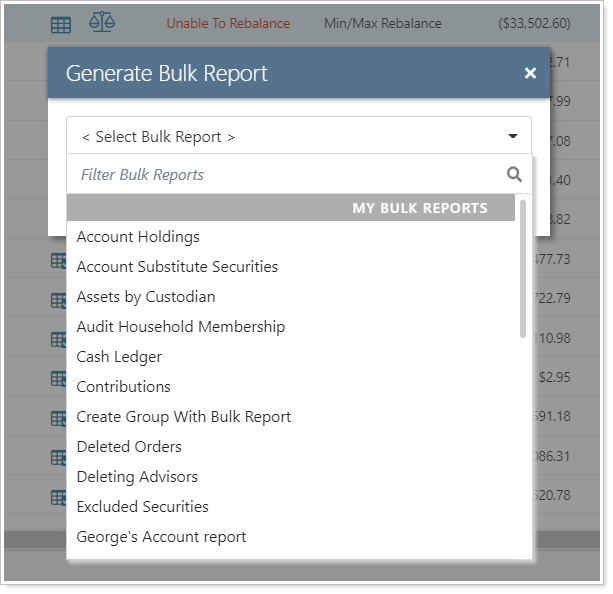The image size is (613, 594).
Task: Pick Audit Household Membership report
Action: click(x=181, y=327)
